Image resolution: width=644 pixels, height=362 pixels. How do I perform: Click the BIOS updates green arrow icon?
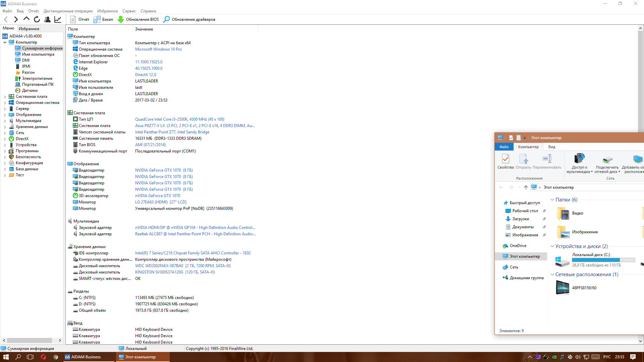[121, 19]
